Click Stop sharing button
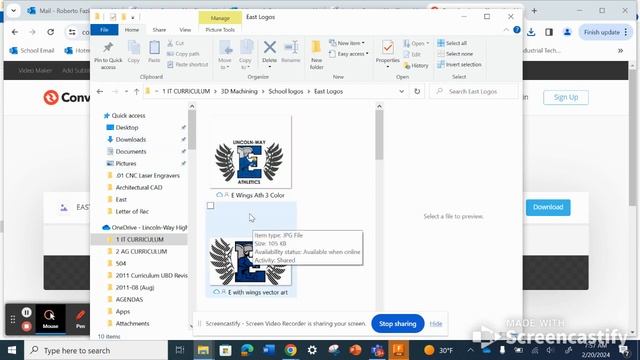The image size is (640, 360). click(398, 324)
